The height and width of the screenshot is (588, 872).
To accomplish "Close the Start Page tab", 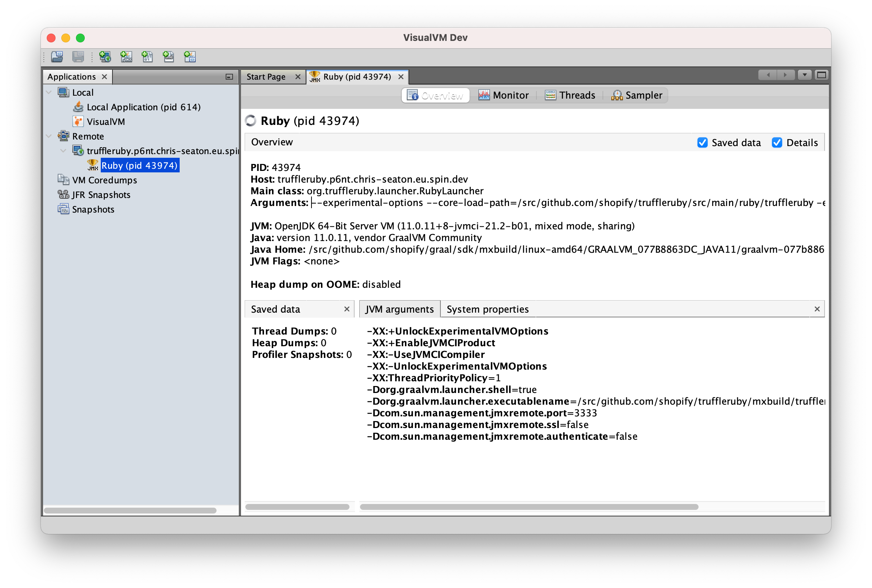I will 298,76.
